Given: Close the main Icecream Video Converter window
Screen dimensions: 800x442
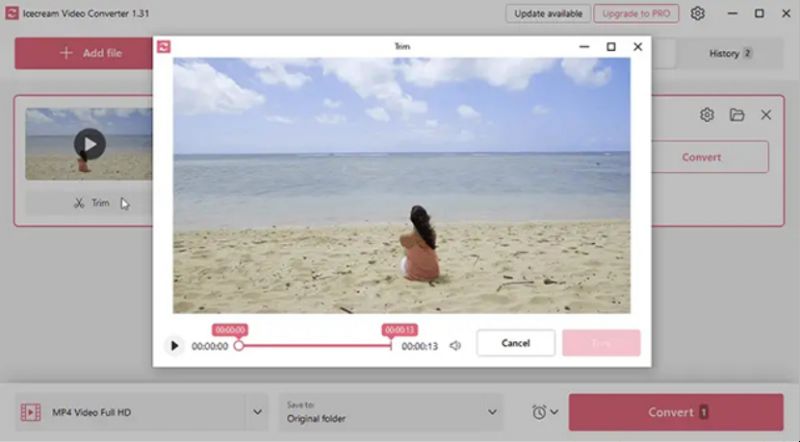Looking at the screenshot, I should point(786,14).
